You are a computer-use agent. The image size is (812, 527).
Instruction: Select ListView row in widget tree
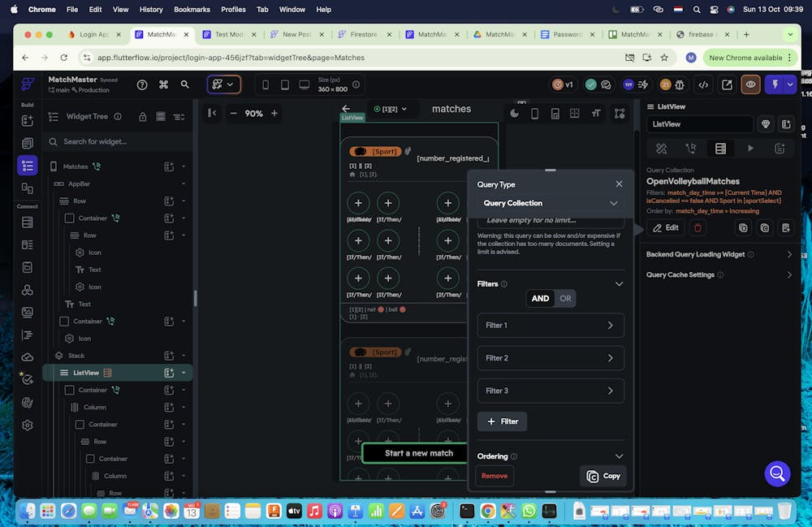click(x=118, y=373)
